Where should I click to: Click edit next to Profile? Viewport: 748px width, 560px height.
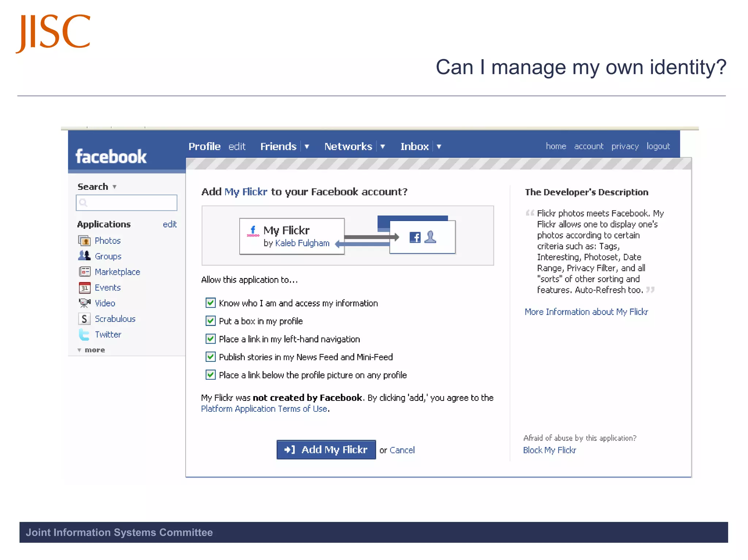click(237, 146)
